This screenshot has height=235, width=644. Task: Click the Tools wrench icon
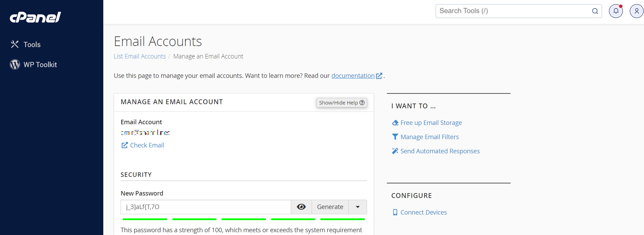15,44
